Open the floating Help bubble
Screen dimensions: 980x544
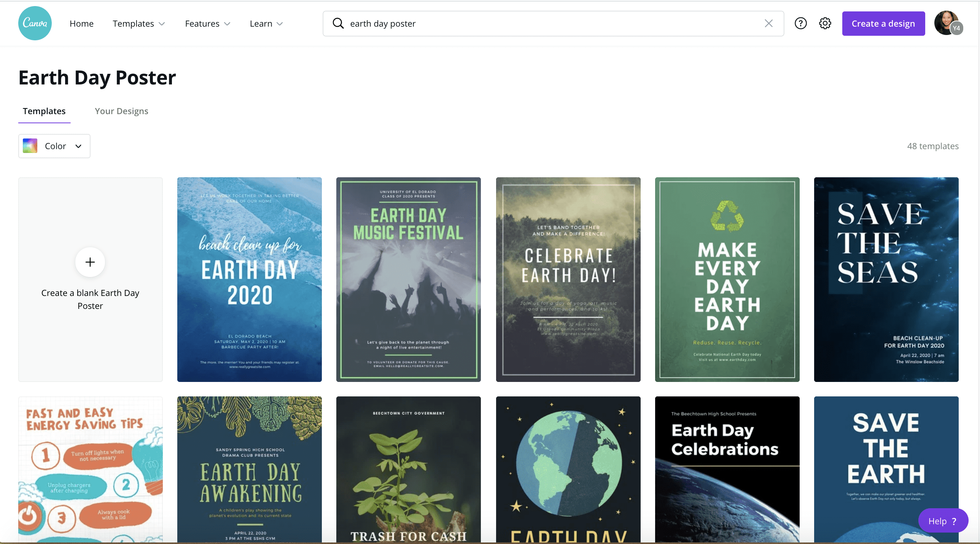[x=943, y=521]
